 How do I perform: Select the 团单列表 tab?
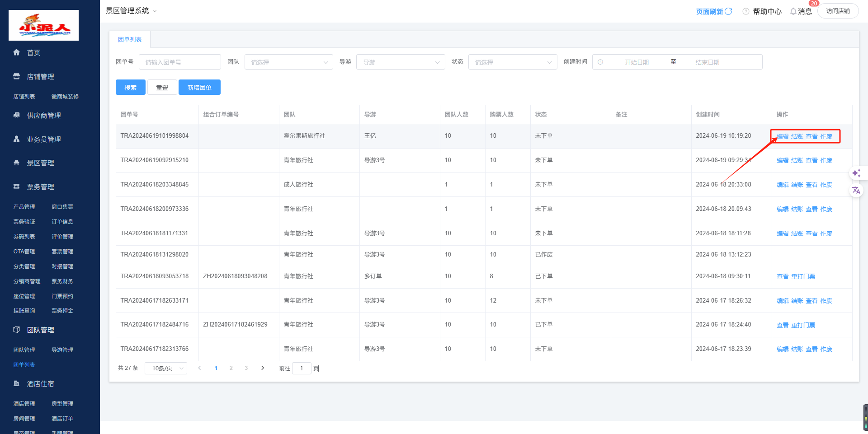130,40
